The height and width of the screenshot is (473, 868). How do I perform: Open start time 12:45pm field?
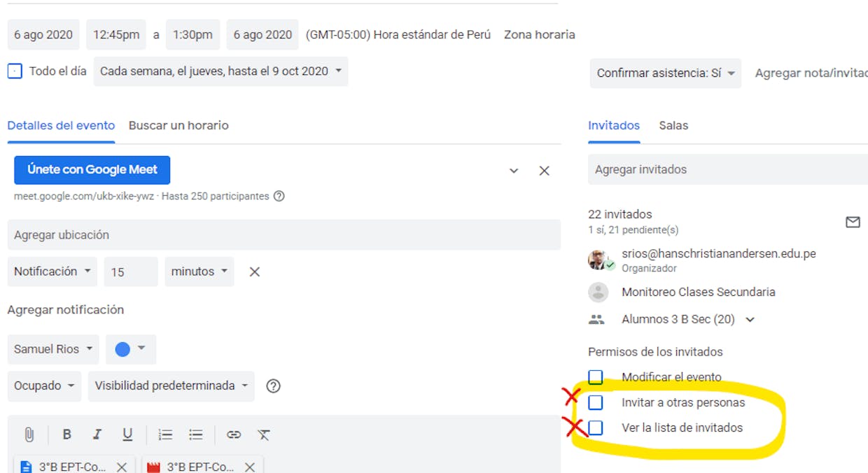point(116,34)
